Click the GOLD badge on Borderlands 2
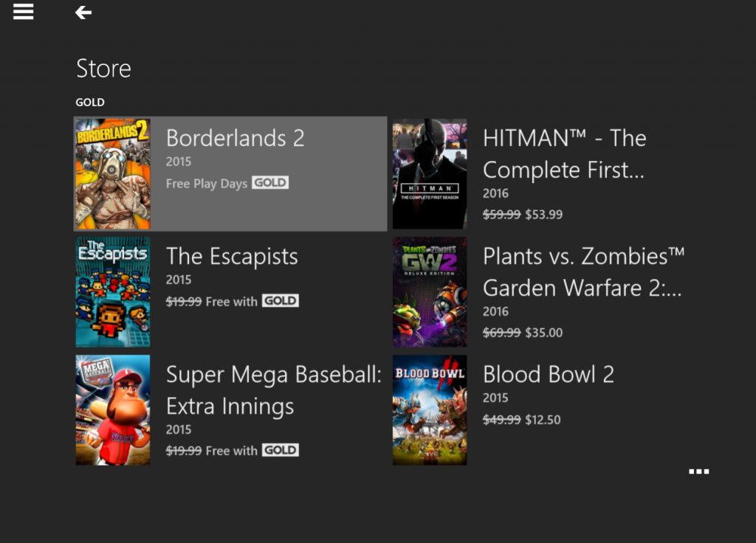756x543 pixels. click(x=272, y=182)
